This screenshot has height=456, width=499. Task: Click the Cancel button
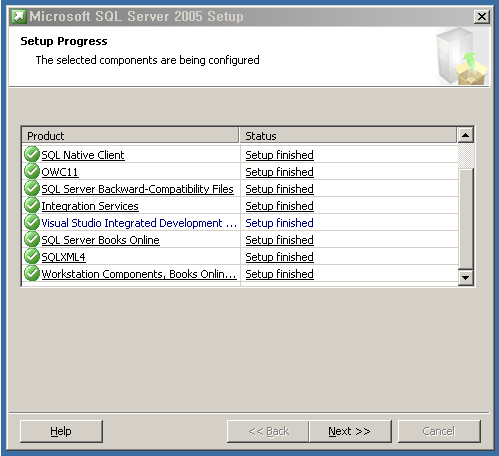[439, 431]
